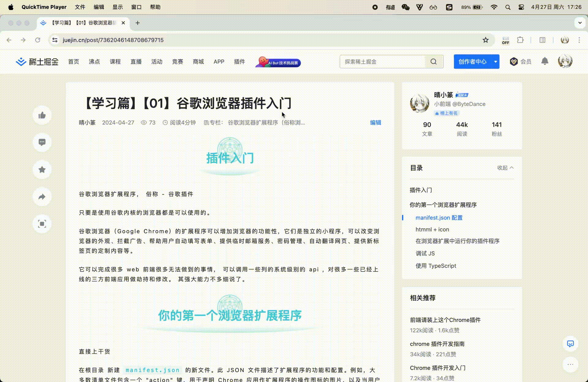
Task: Toggle the bookmark star in address bar
Action: (x=486, y=40)
